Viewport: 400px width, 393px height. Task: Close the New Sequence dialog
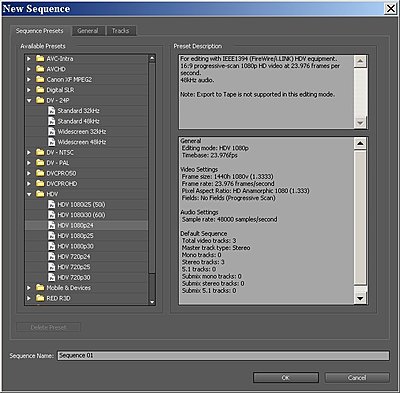(391, 8)
